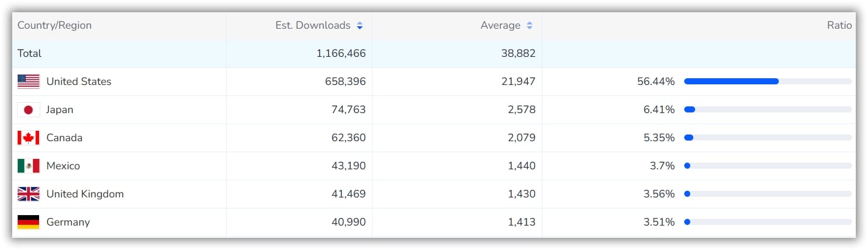The width and height of the screenshot is (868, 250).
Task: Click the Japan ratio progress bar
Action: pos(768,109)
